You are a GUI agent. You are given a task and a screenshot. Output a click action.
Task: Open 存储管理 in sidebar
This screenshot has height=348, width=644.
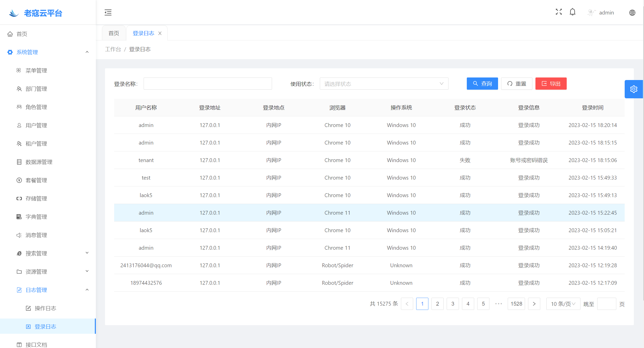pos(36,198)
